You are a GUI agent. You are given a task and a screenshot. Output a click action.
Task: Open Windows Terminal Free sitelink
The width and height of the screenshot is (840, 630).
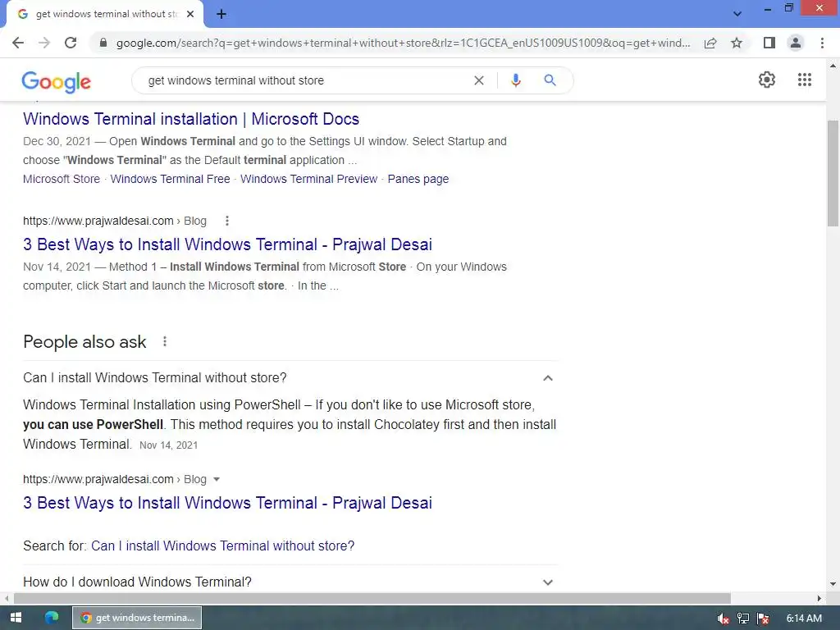click(170, 179)
